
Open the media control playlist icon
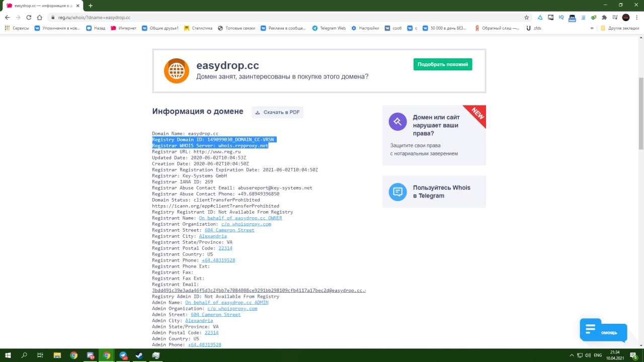pyautogui.click(x=615, y=17)
